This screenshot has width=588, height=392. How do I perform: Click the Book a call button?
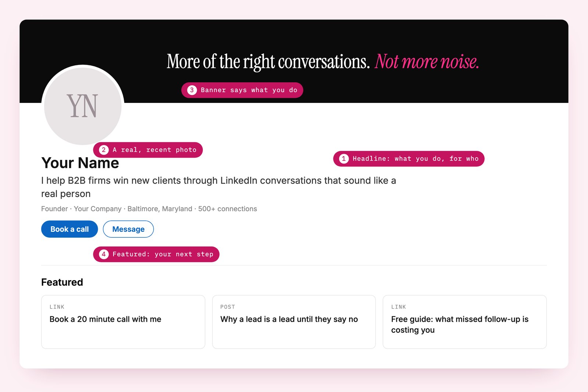pos(69,229)
